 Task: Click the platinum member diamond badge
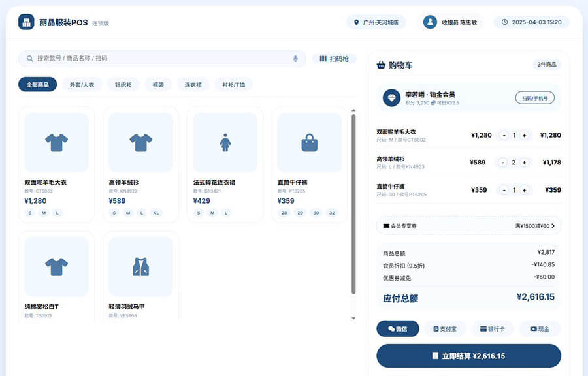tap(391, 98)
